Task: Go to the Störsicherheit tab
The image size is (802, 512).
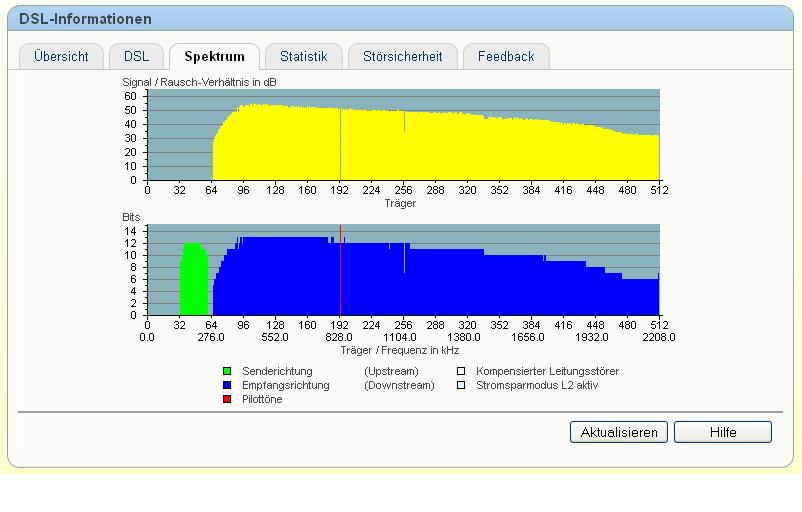Action: coord(403,56)
